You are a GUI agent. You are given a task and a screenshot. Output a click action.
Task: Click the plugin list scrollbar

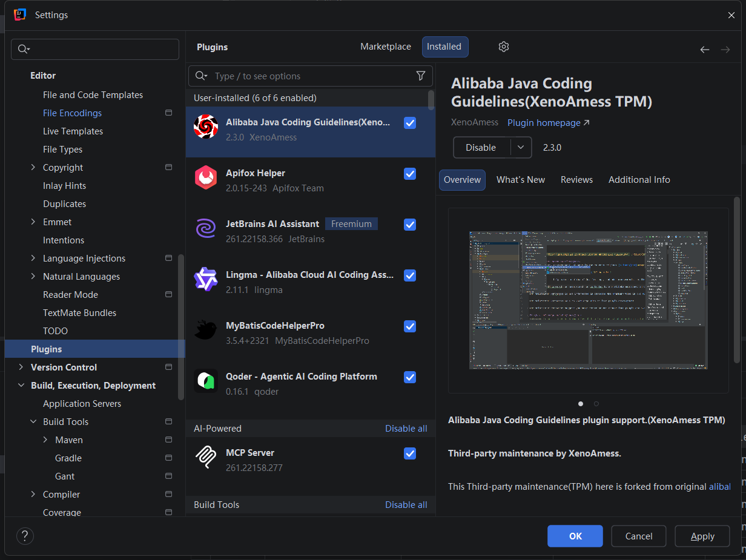coord(431,100)
